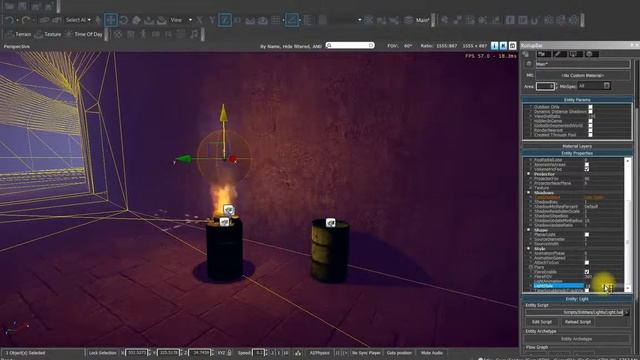Toggle the AttachToSun checkbox
Viewport: 640px width, 360px height.
click(587, 262)
